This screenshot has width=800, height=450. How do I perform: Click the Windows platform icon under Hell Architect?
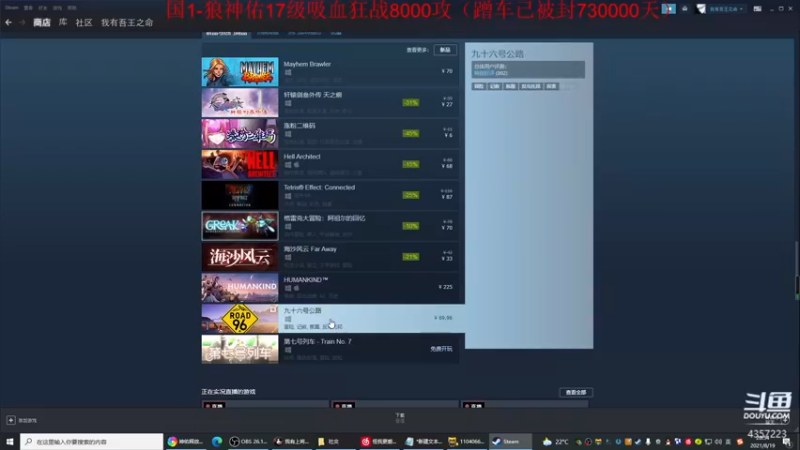(x=288, y=165)
